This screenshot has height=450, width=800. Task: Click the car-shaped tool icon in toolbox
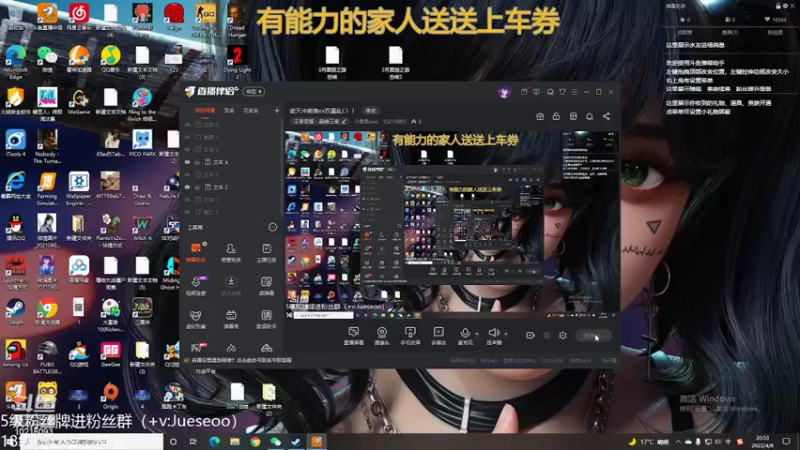pyautogui.click(x=266, y=348)
